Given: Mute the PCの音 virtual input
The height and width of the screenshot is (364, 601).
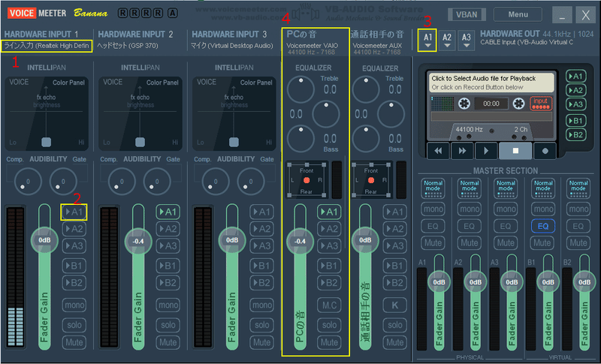Looking at the screenshot, I should coord(329,342).
